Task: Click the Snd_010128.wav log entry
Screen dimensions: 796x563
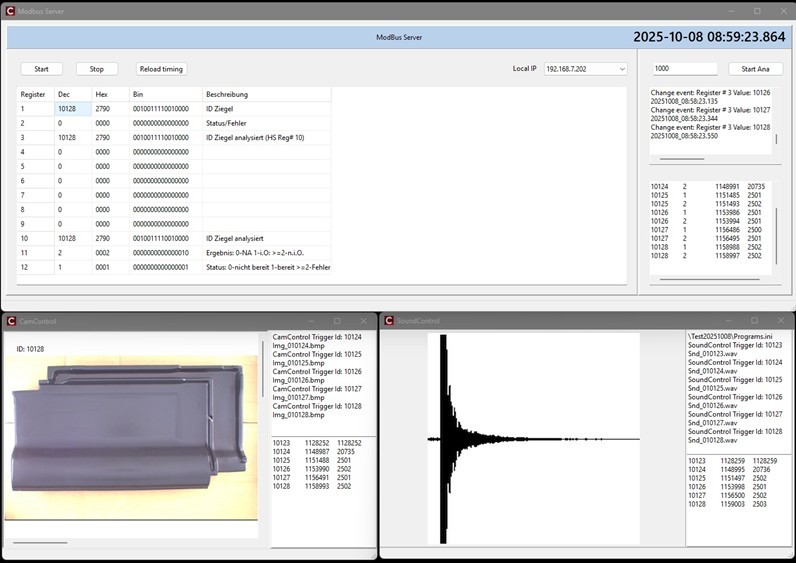Action: pyautogui.click(x=712, y=440)
